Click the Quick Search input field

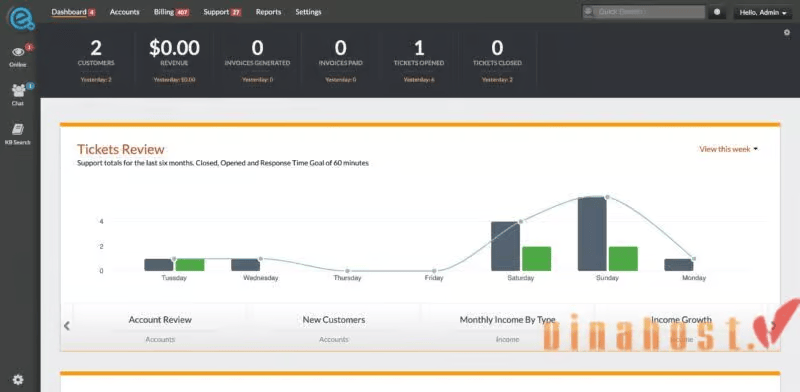tap(644, 12)
